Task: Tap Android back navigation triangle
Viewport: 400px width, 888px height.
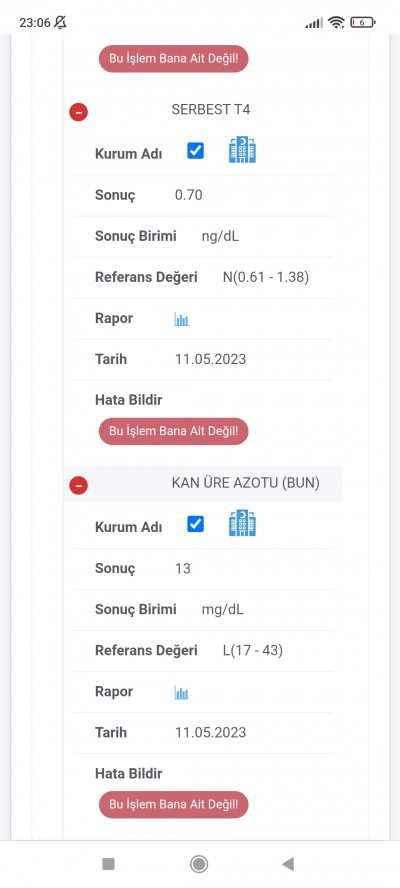Action: coord(288,864)
